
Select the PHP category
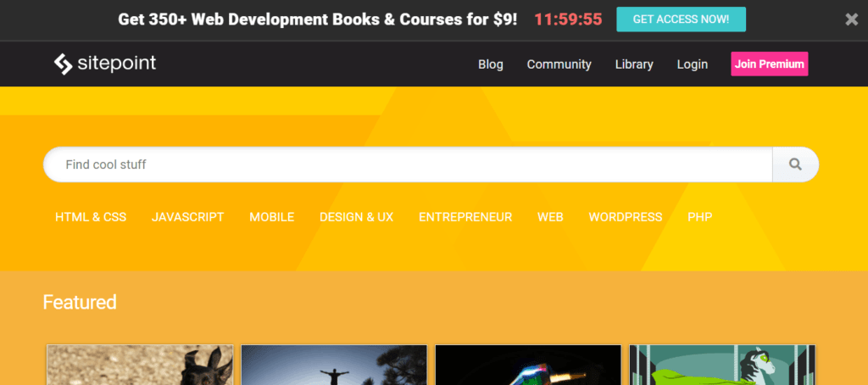pos(699,217)
